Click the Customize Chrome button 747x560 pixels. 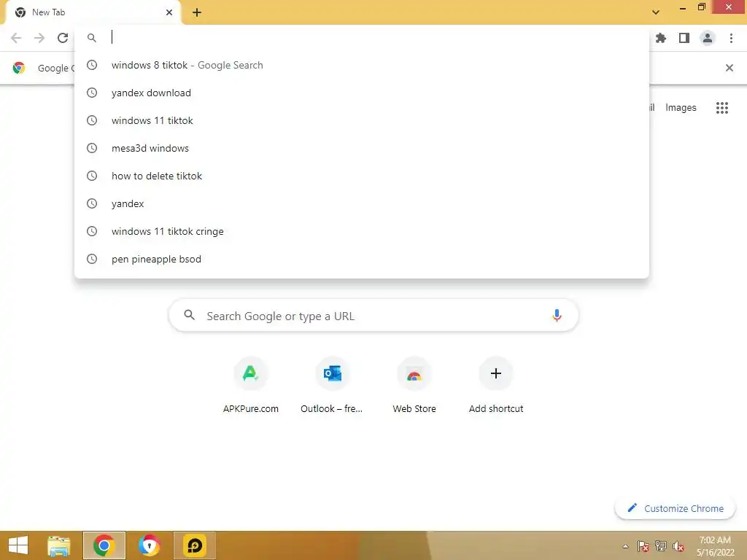click(675, 508)
